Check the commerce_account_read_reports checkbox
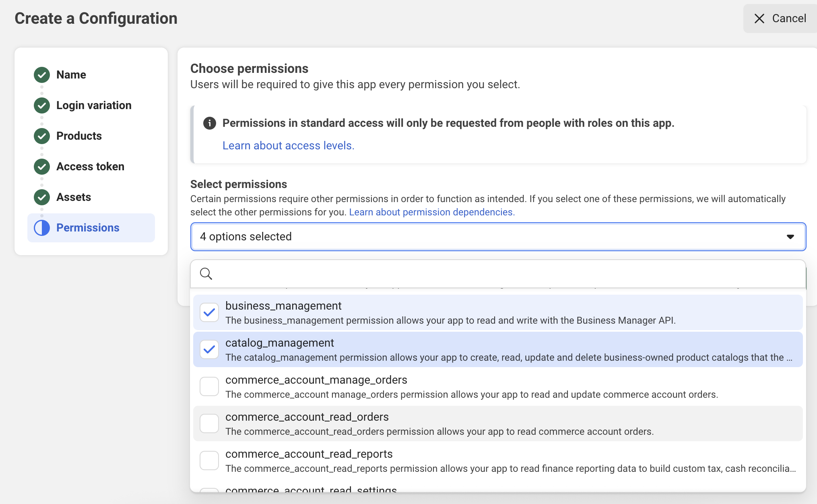817x504 pixels. coord(209,461)
